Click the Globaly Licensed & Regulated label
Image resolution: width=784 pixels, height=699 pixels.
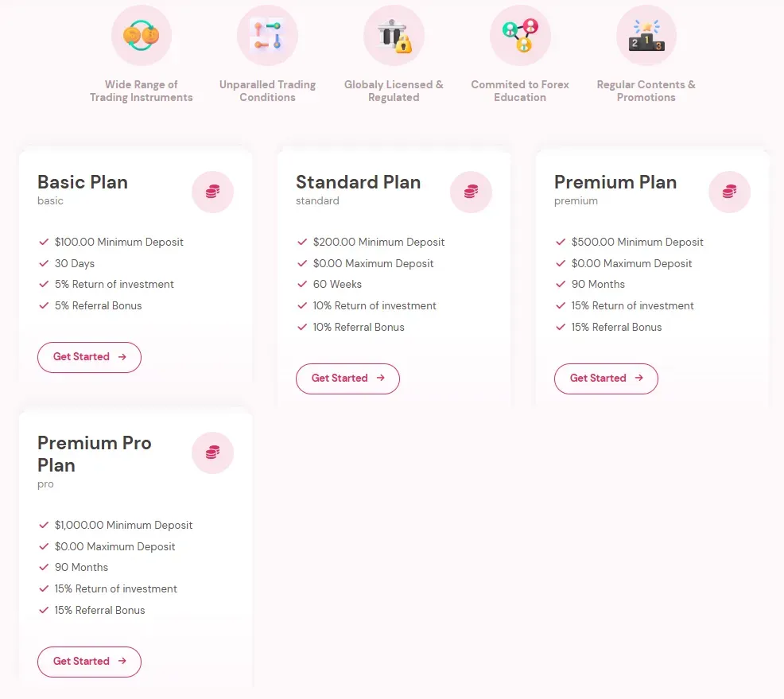click(394, 91)
